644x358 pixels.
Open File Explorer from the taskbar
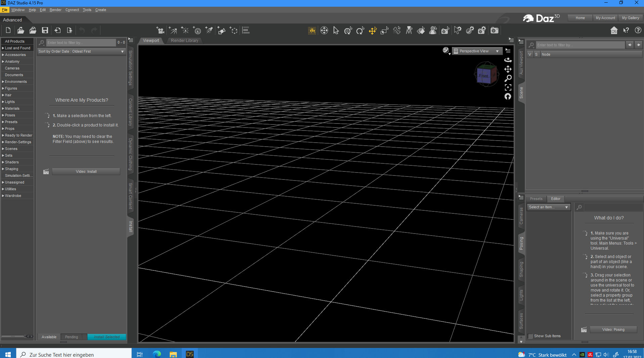[x=173, y=354]
